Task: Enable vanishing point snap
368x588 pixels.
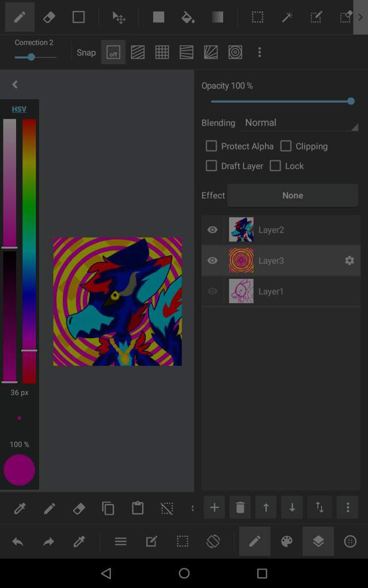Action: pos(187,52)
